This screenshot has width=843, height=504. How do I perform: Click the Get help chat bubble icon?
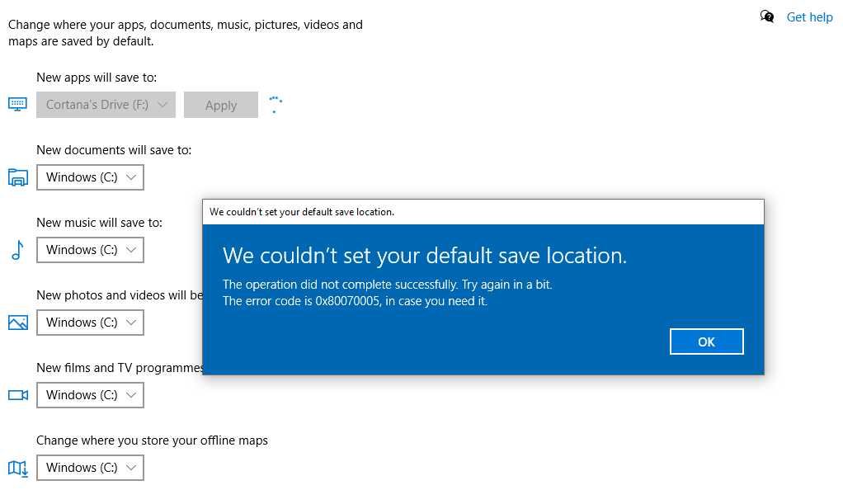[767, 16]
